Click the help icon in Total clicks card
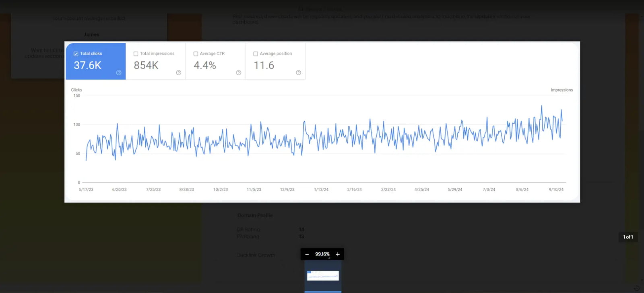Screen dimensions: 644x293 pos(119,73)
